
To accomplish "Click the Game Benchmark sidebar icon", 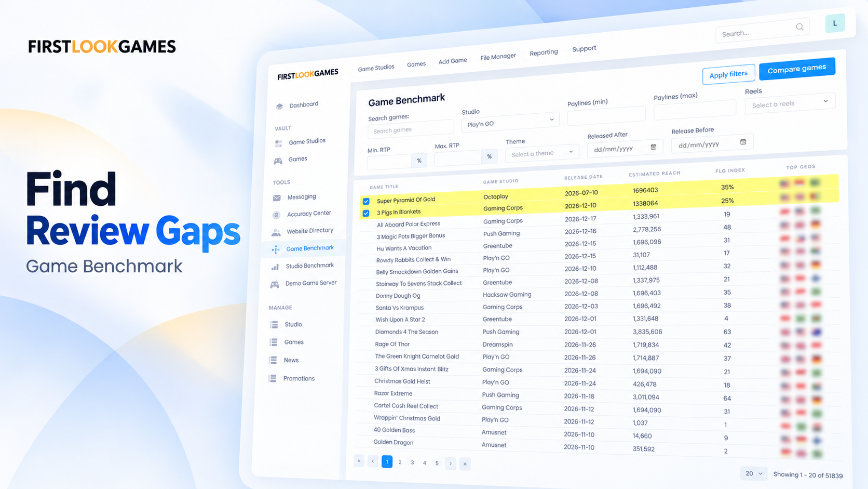I will click(x=276, y=249).
